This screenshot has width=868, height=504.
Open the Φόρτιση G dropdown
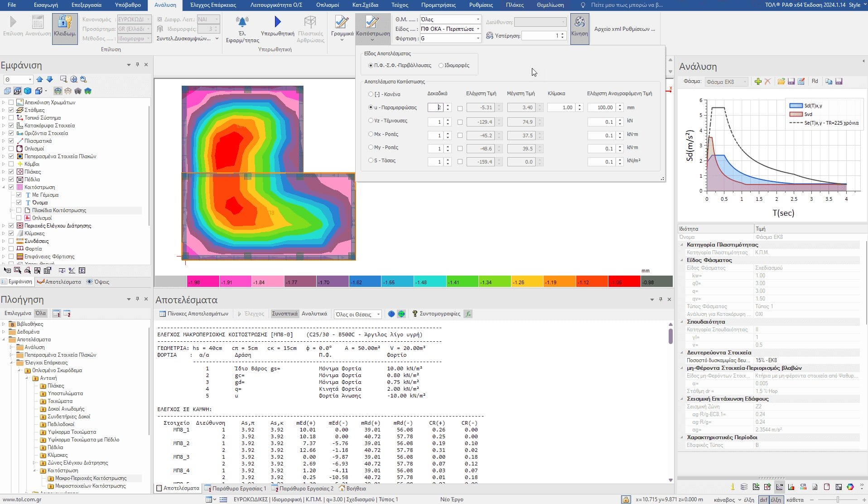click(x=477, y=39)
